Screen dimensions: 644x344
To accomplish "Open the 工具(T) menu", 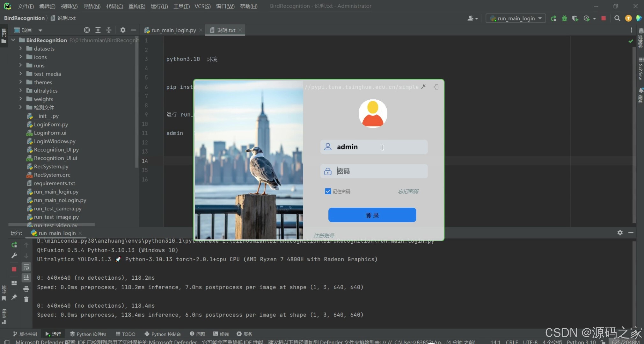I will (181, 6).
